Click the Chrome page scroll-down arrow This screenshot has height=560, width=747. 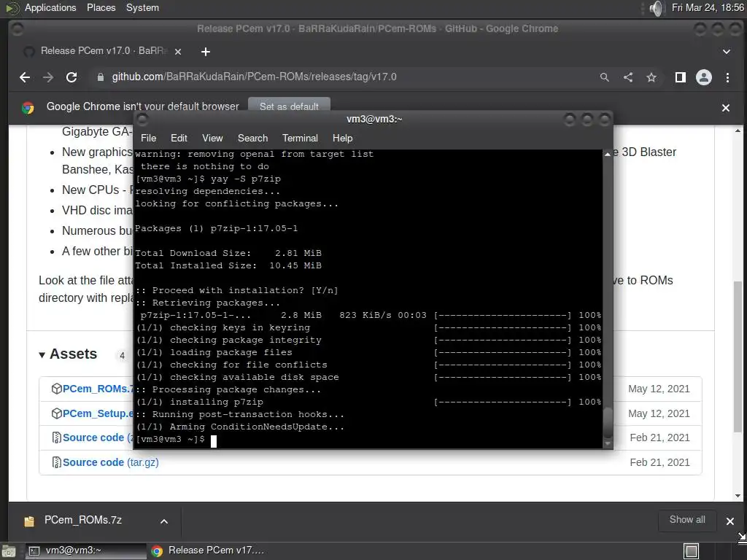(x=738, y=496)
